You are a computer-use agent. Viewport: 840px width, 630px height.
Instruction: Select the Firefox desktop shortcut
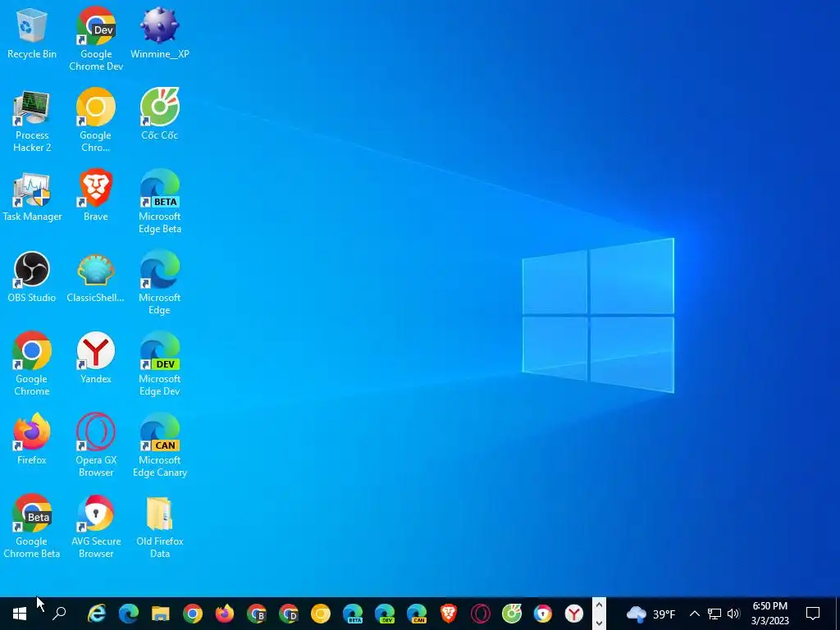click(32, 440)
